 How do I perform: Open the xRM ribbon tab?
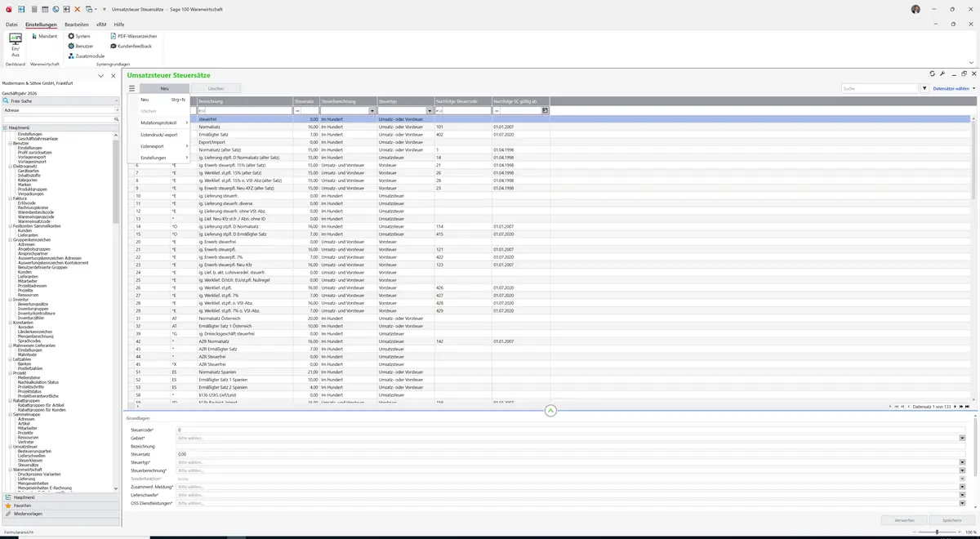[101, 24]
